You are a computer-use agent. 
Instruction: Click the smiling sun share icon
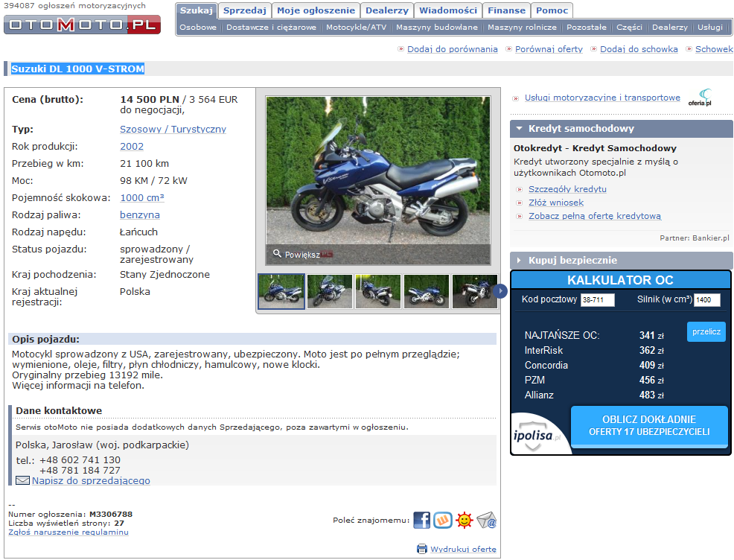(x=465, y=520)
